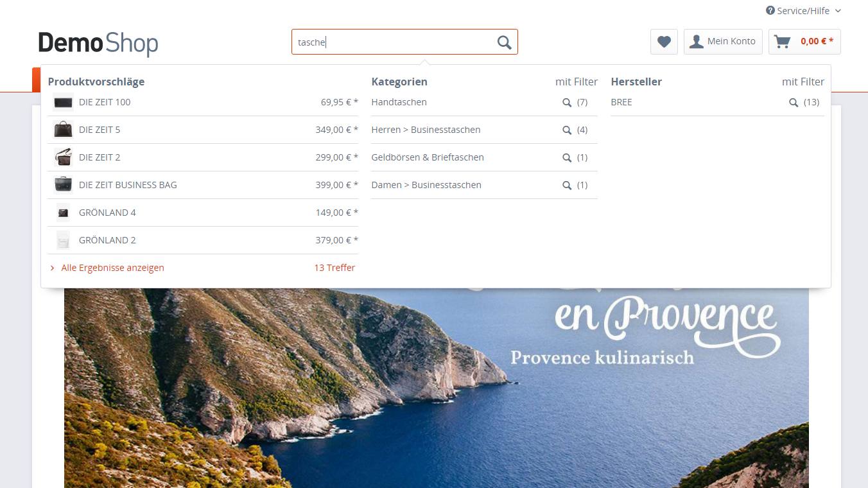Click magnifier icon in Handtaschen row
This screenshot has width=868, height=488.
[567, 103]
